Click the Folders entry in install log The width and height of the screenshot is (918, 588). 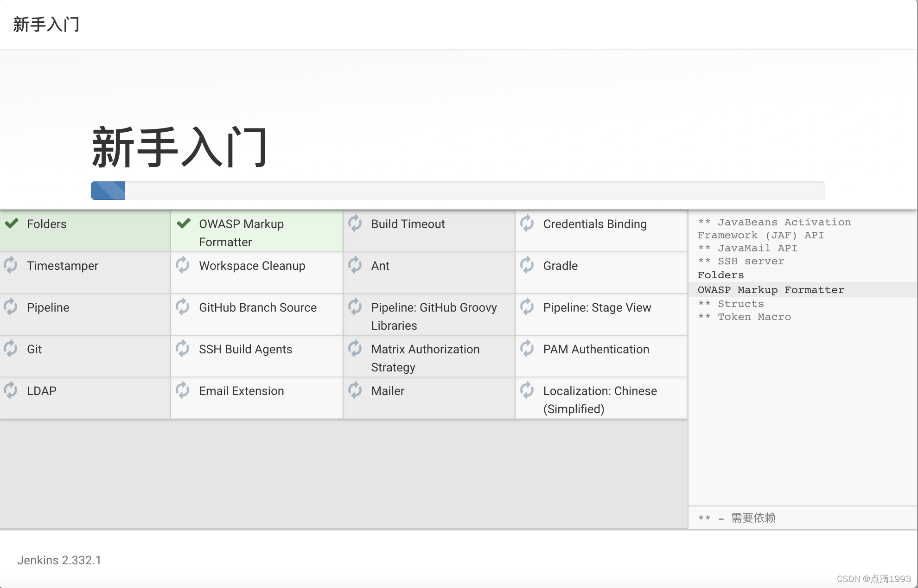[720, 275]
